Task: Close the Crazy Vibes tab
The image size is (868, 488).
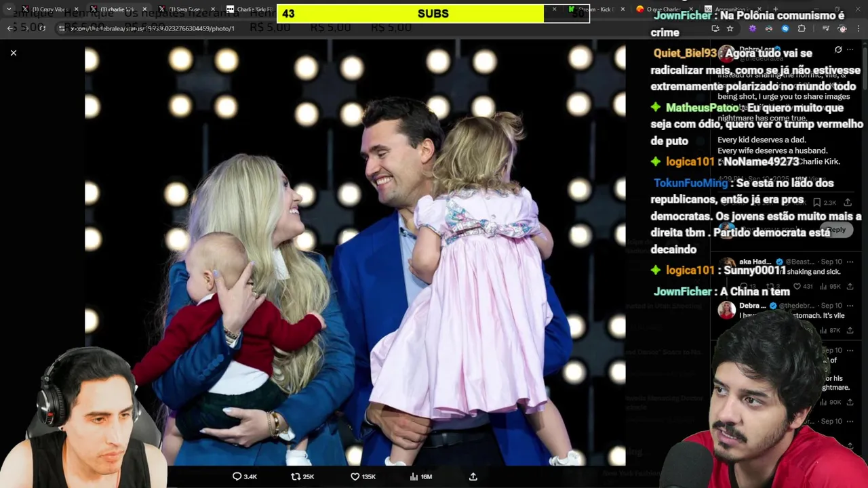Action: click(x=76, y=9)
